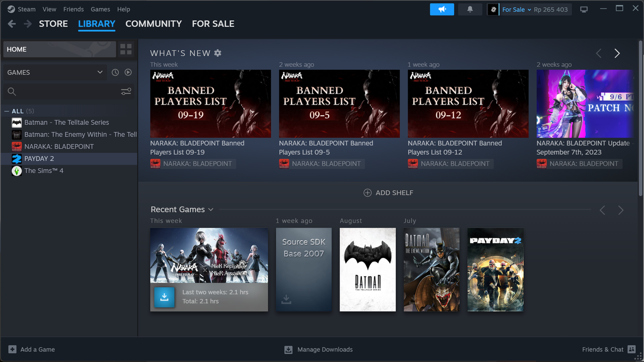644x362 pixels.
Task: Select NARAKA: BLADEPOINT in library list
Action: pos(69,146)
